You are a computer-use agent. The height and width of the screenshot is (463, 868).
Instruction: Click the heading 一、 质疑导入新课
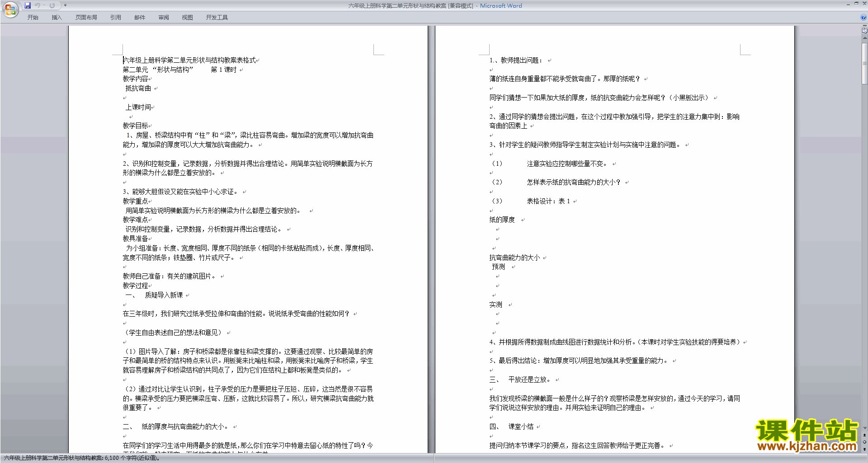click(x=154, y=295)
